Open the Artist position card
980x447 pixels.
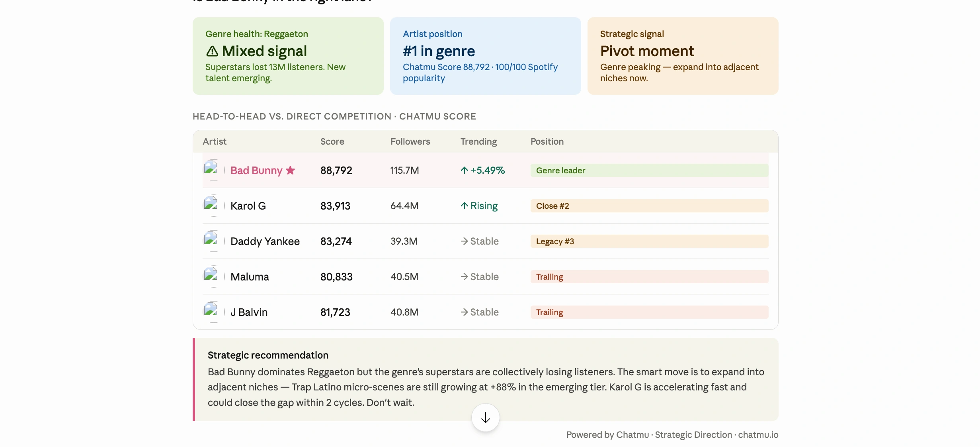486,56
